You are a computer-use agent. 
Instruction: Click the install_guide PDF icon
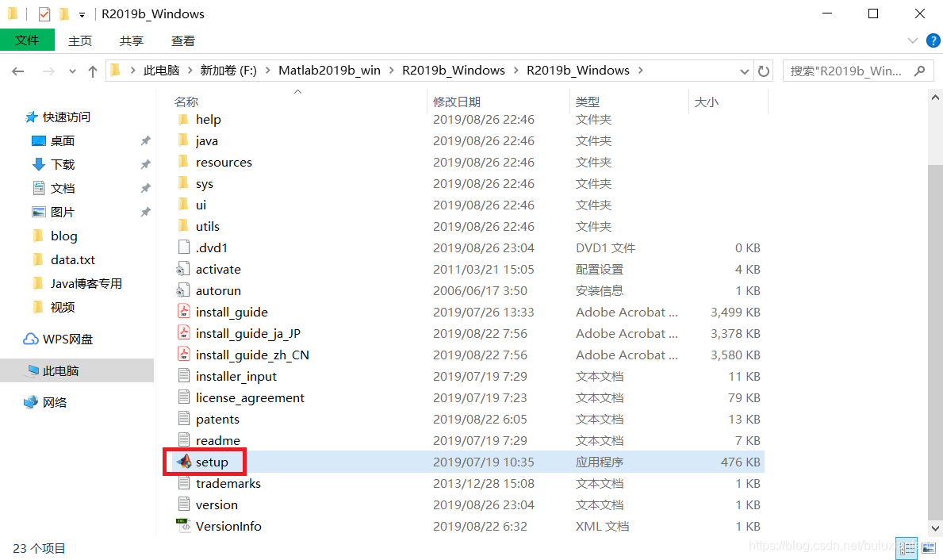(x=184, y=312)
